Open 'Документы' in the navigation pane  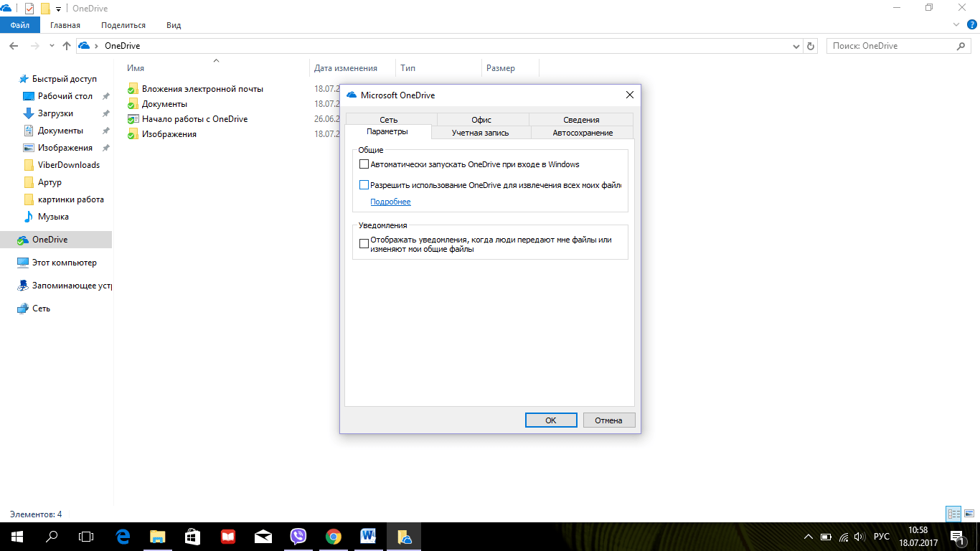coord(60,131)
